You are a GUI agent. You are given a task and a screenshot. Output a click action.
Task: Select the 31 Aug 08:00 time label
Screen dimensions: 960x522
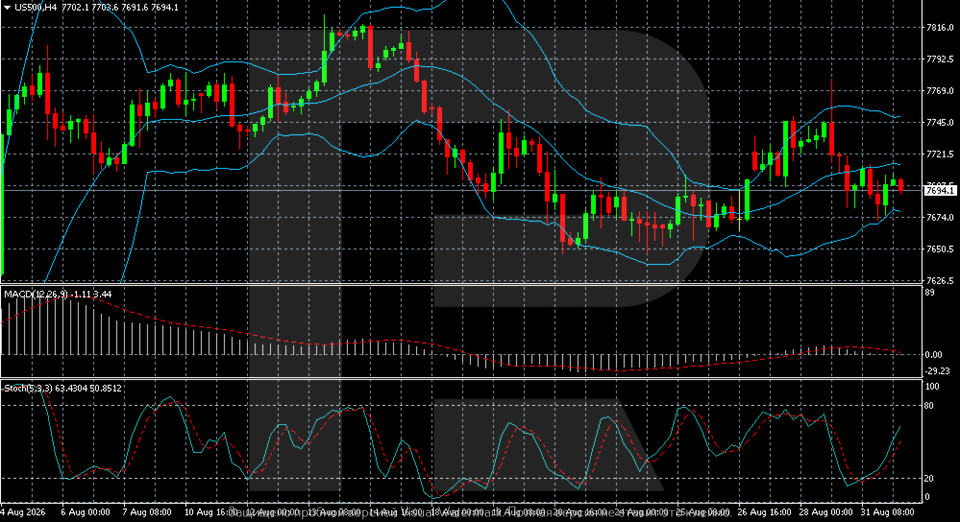coord(888,512)
